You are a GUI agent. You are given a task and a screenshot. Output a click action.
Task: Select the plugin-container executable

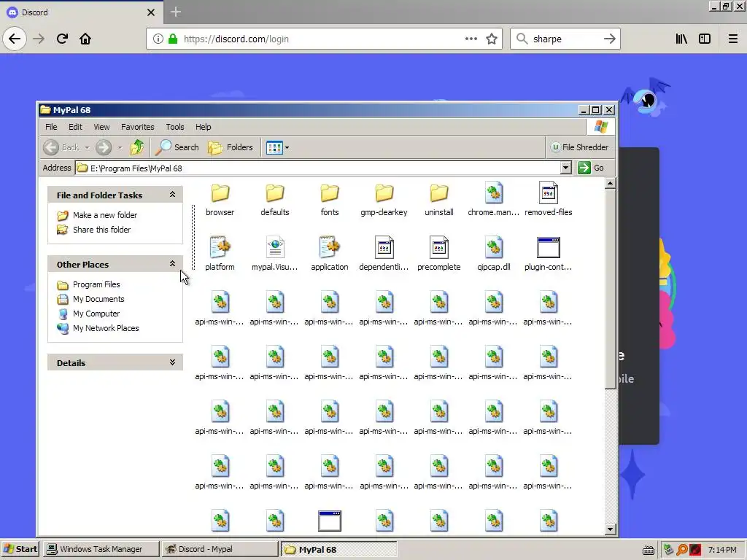click(549, 254)
